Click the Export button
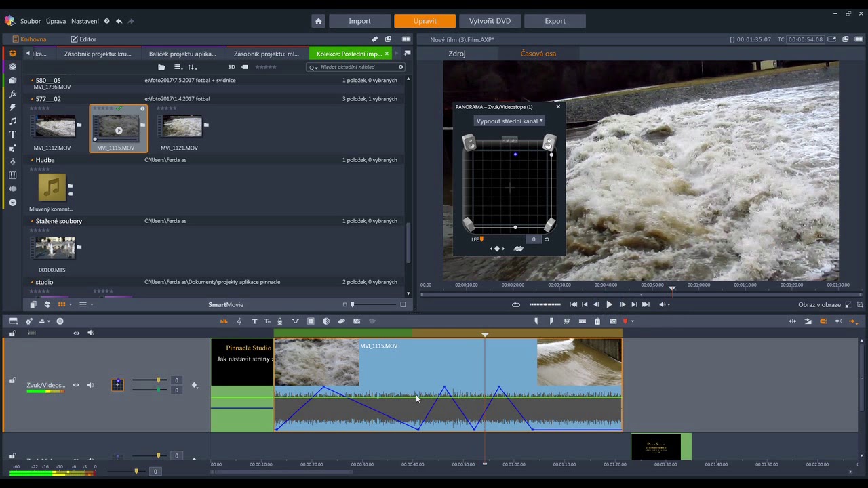Image resolution: width=868 pixels, height=488 pixels. pos(555,21)
